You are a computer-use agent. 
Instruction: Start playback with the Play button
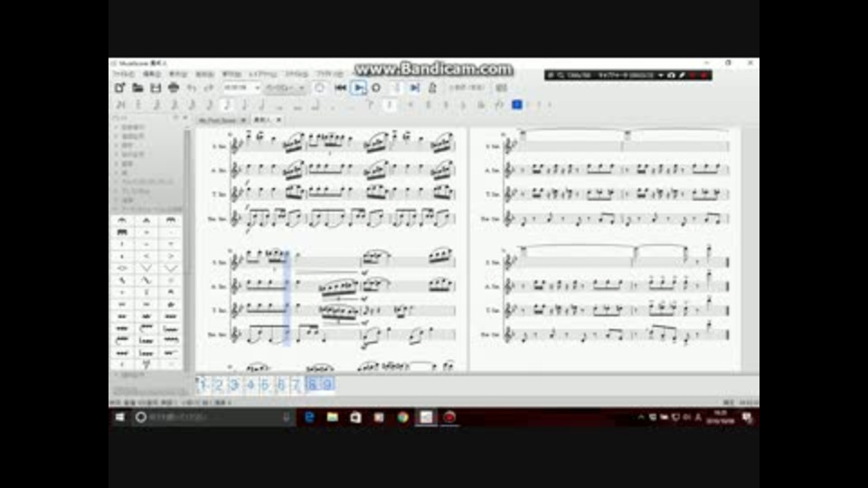tap(359, 88)
